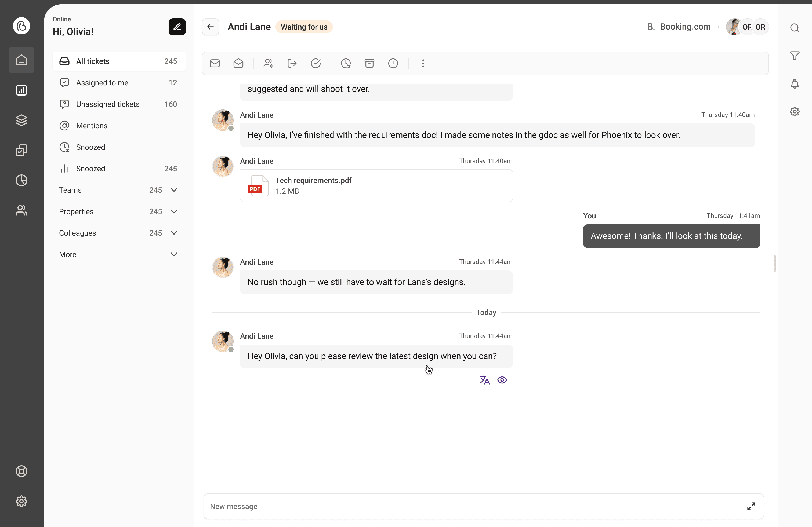Click the app logo at top left

coord(21,26)
